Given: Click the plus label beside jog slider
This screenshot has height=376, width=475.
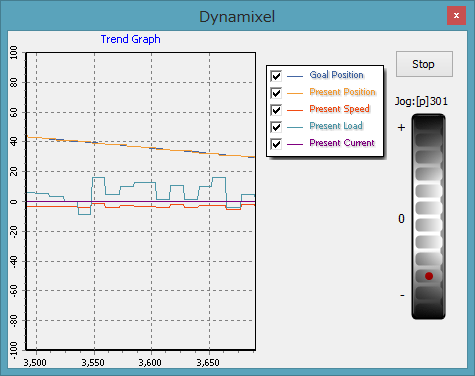Looking at the screenshot, I should 401,127.
